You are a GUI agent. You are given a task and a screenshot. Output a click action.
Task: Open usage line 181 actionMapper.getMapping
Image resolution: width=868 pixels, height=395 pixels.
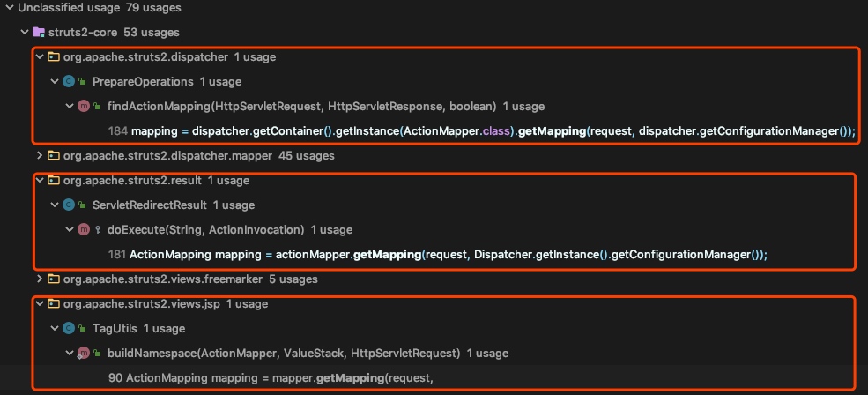coord(434,254)
